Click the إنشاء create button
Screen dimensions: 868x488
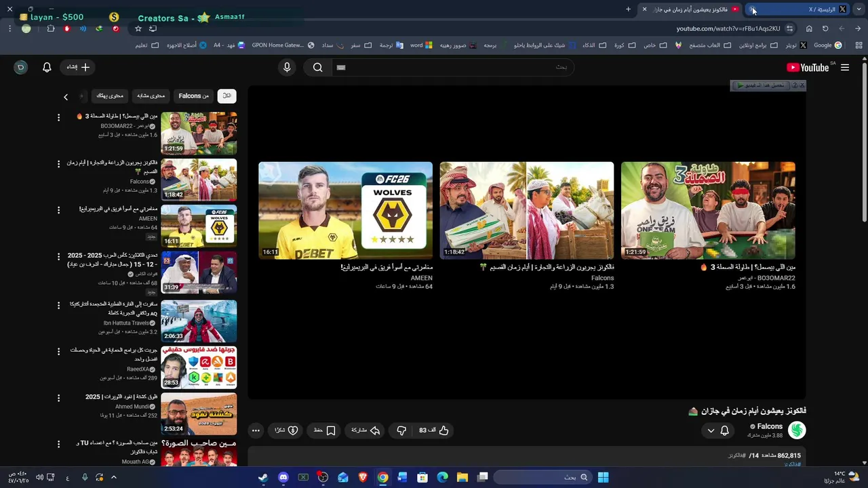point(78,67)
